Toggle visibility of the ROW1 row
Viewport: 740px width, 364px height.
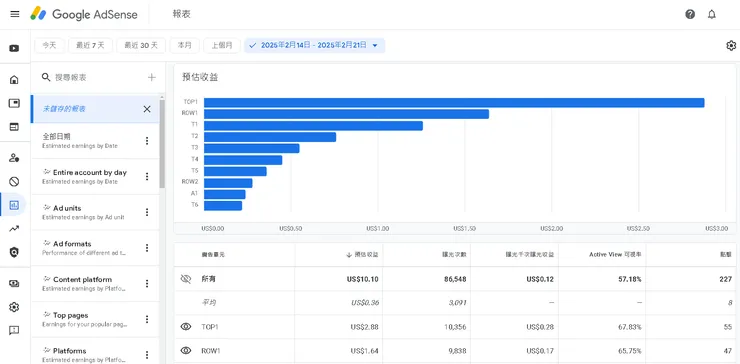click(x=186, y=350)
